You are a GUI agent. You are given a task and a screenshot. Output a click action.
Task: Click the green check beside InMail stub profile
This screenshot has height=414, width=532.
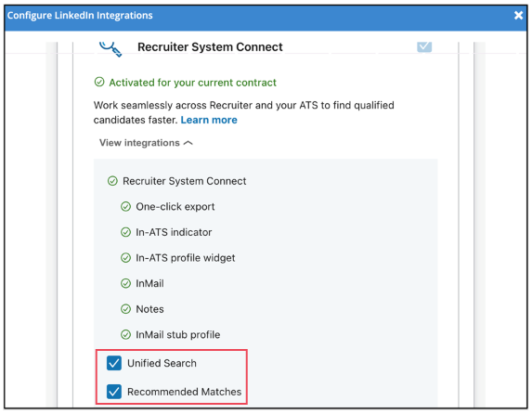tap(125, 335)
